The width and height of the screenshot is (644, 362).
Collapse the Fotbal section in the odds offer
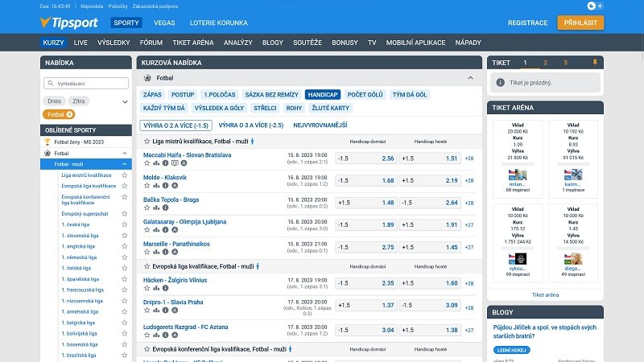click(470, 78)
